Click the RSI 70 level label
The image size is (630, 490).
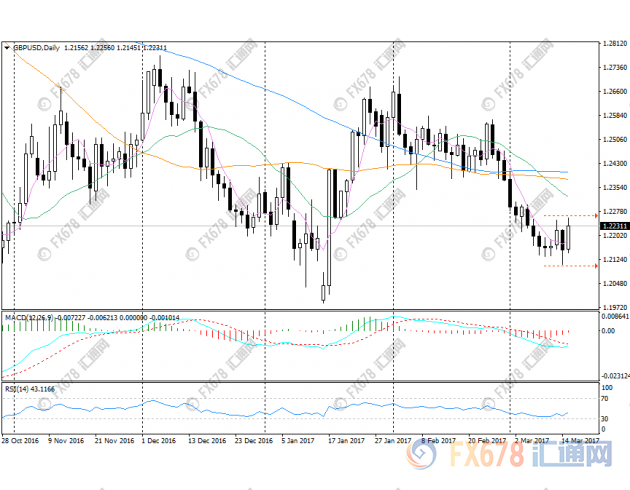tap(606, 399)
